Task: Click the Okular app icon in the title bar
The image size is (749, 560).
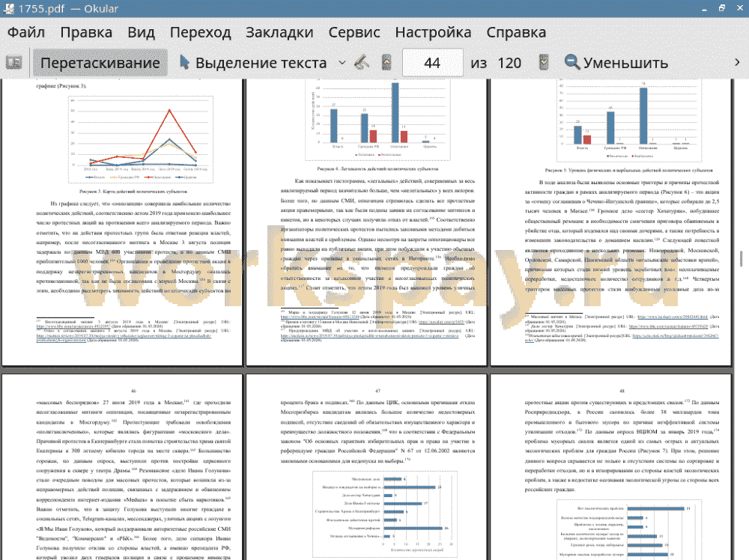Action: tap(8, 8)
